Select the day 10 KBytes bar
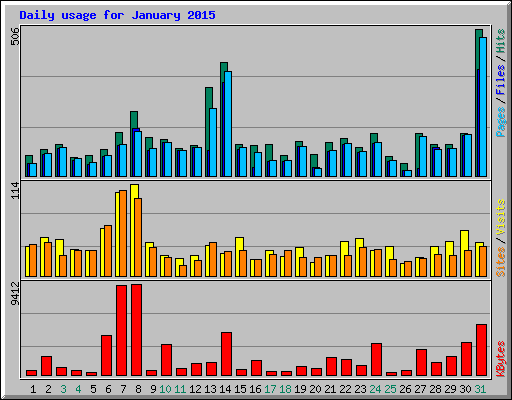This screenshot has height=400, width=512. pyautogui.click(x=166, y=360)
